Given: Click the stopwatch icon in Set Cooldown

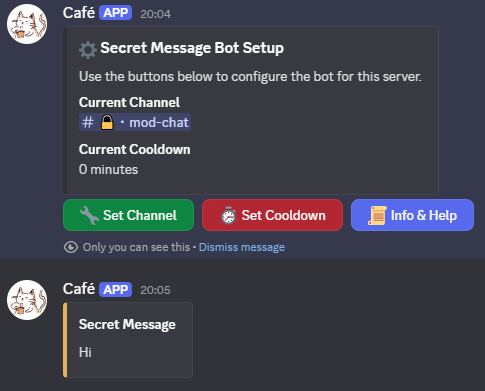Looking at the screenshot, I should click(x=229, y=215).
